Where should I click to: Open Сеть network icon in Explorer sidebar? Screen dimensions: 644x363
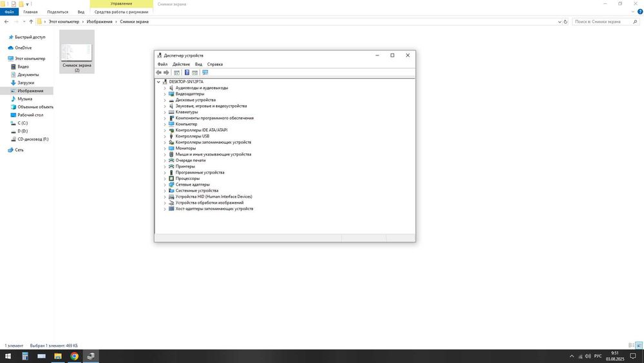(x=11, y=150)
